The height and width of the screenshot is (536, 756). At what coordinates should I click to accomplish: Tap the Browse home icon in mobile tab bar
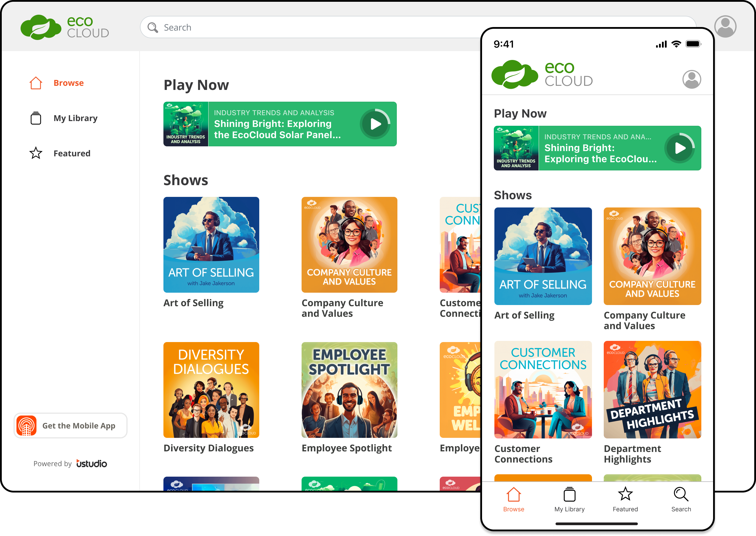pyautogui.click(x=514, y=494)
